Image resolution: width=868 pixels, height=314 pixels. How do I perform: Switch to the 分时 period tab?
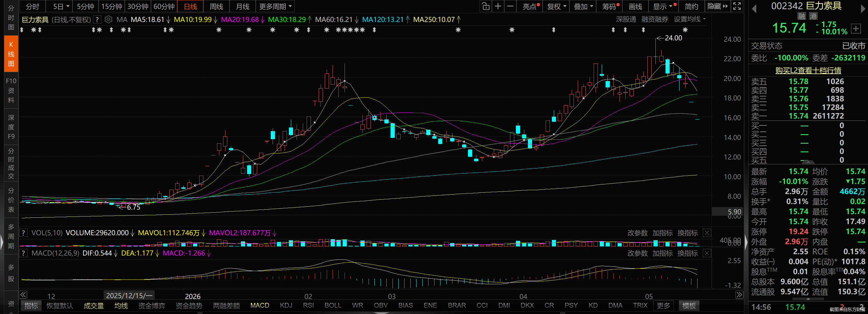(x=32, y=6)
